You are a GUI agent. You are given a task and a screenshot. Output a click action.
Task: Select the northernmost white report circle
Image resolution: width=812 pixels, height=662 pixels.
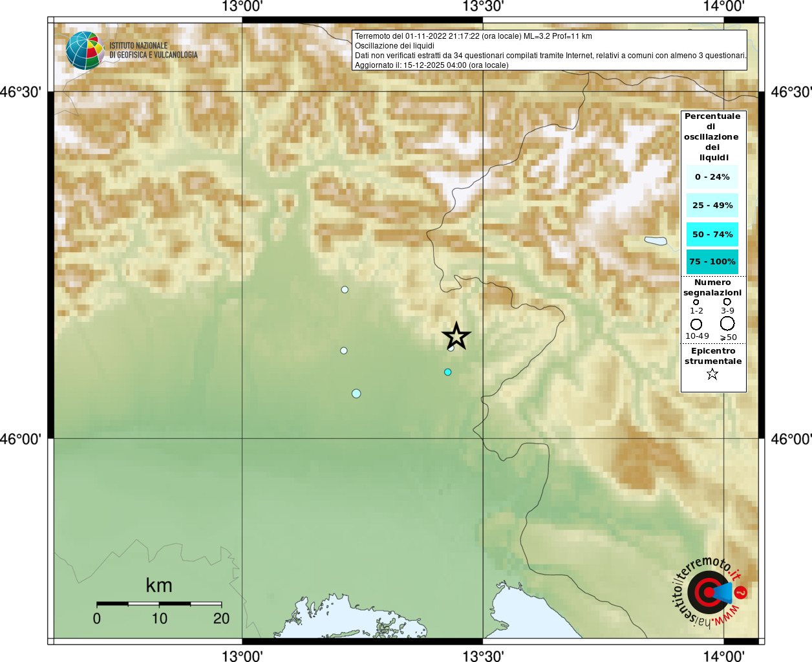[345, 290]
